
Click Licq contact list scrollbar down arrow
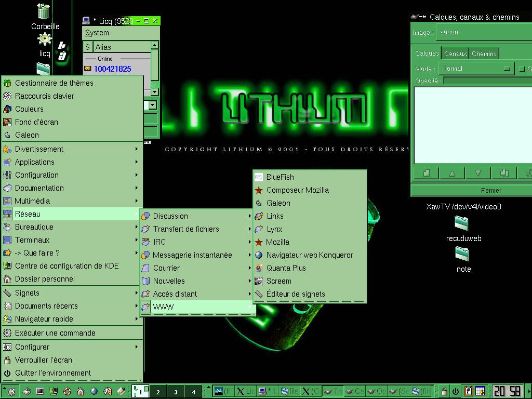[x=154, y=92]
